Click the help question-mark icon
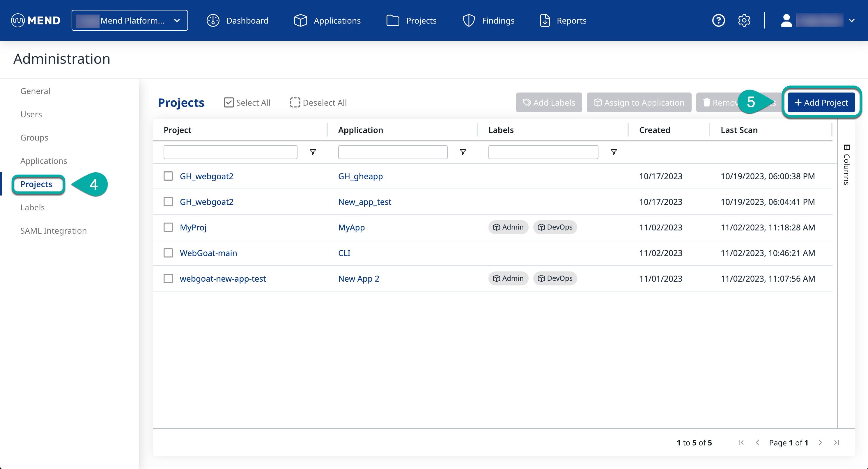The width and height of the screenshot is (868, 469). (718, 20)
